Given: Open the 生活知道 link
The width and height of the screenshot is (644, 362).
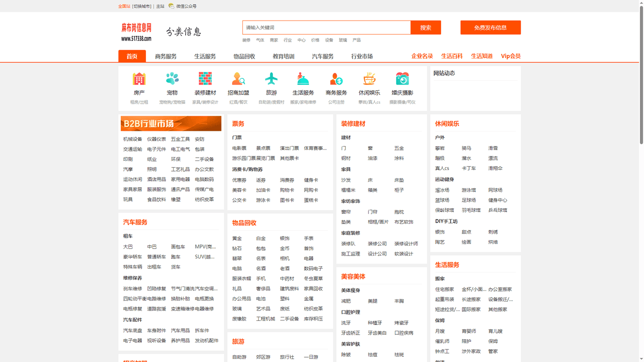Looking at the screenshot, I should coord(482,56).
